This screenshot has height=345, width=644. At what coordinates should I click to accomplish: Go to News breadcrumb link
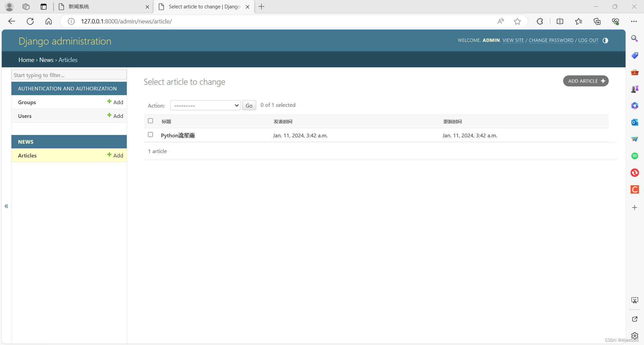(46, 60)
